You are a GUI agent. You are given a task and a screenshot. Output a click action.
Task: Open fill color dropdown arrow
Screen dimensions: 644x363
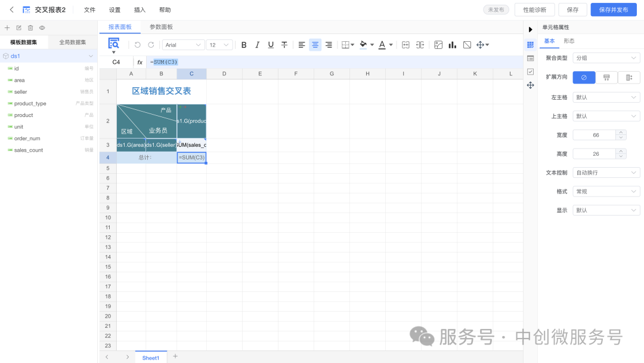click(372, 45)
